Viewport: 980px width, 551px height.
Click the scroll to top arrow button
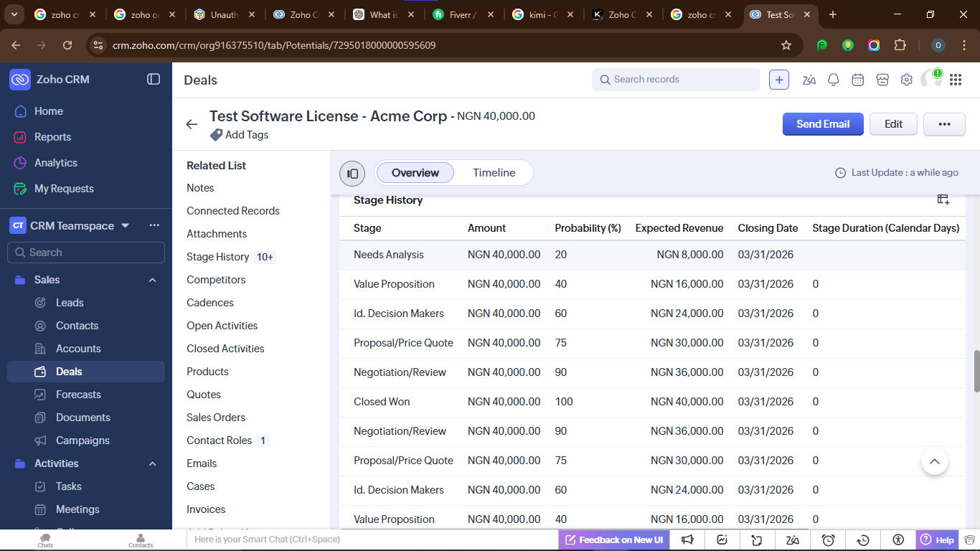pos(934,461)
